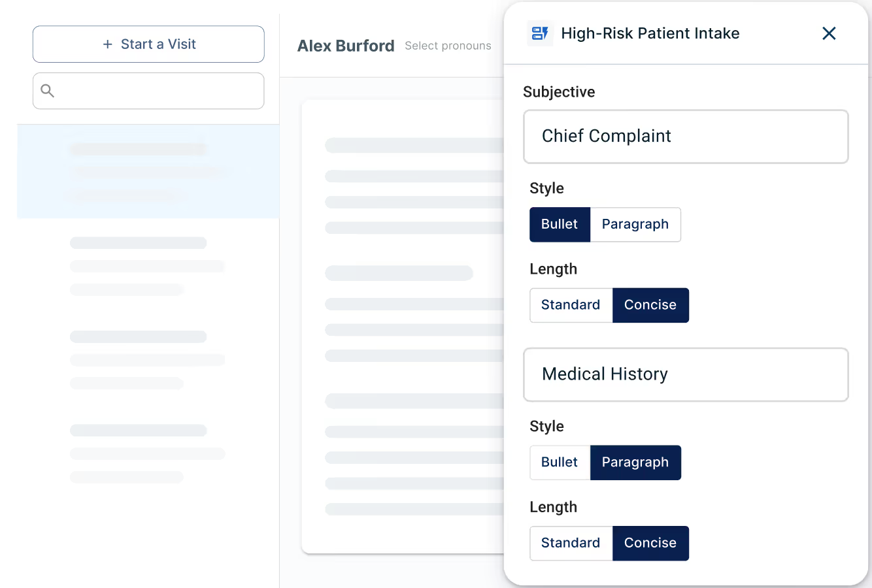Open the Select pronouns dropdown
The height and width of the screenshot is (588, 872).
pos(448,46)
